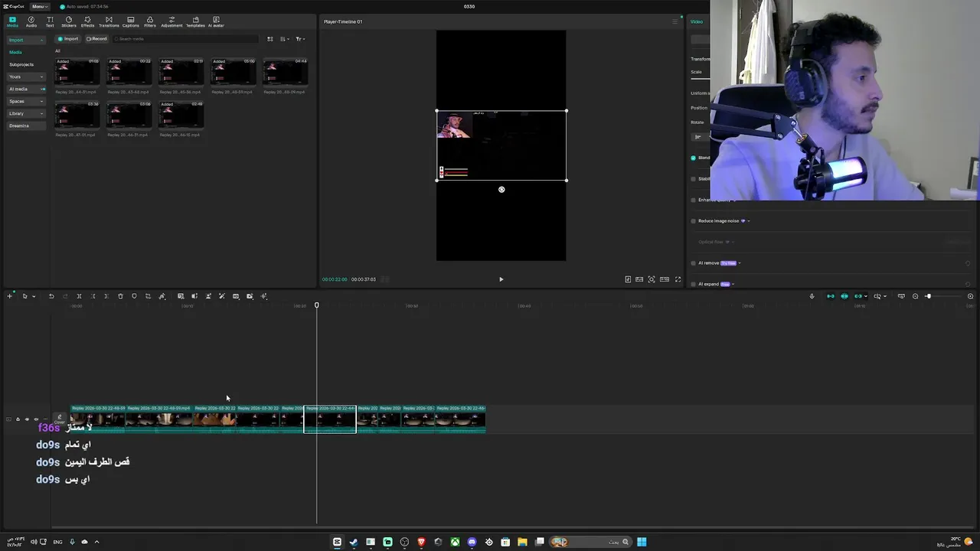Open the Captions panel

point(131,21)
